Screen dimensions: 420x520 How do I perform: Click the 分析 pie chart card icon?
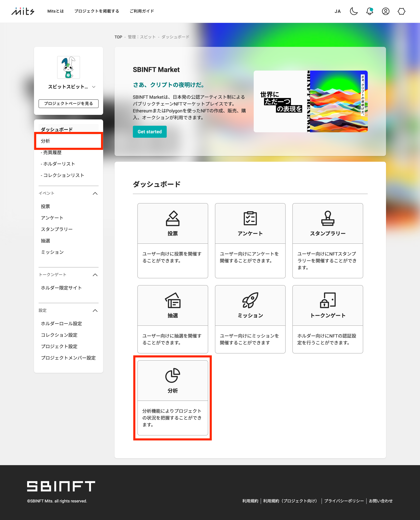coord(173,375)
